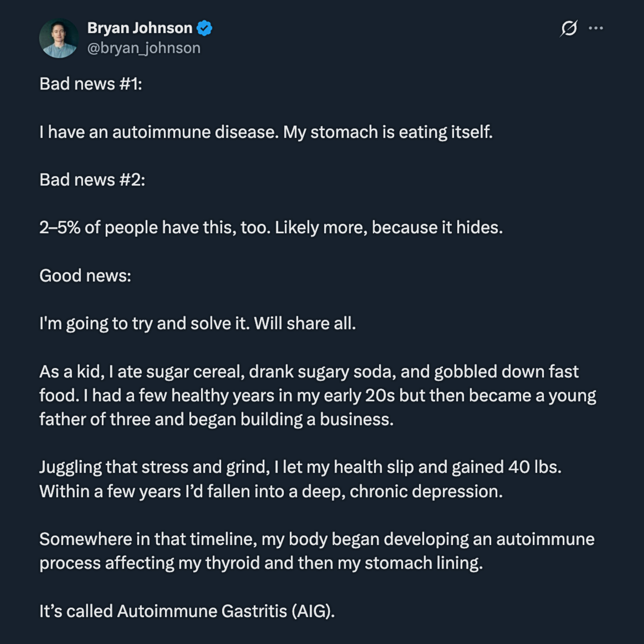Click the blue verified checkmark badge
Screen dimensions: 644x644
point(204,28)
